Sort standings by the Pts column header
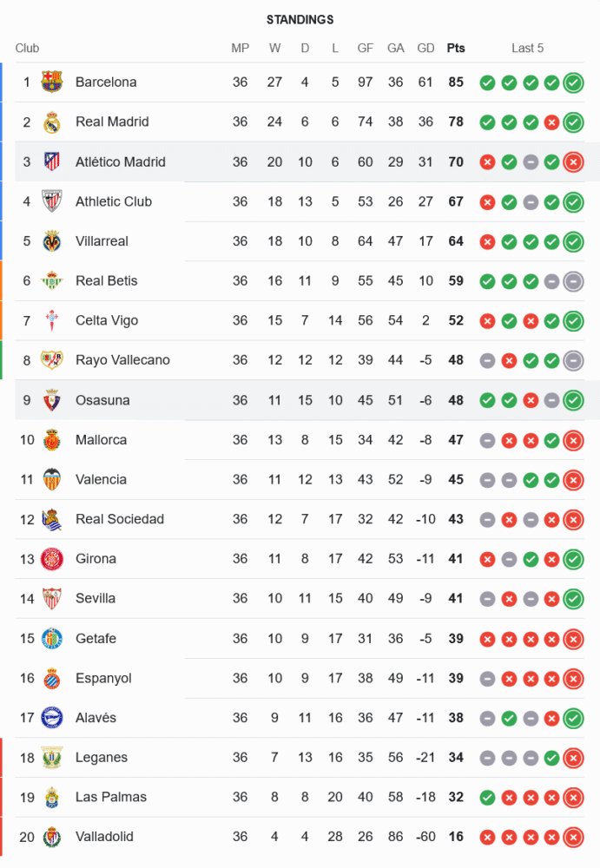 click(456, 49)
